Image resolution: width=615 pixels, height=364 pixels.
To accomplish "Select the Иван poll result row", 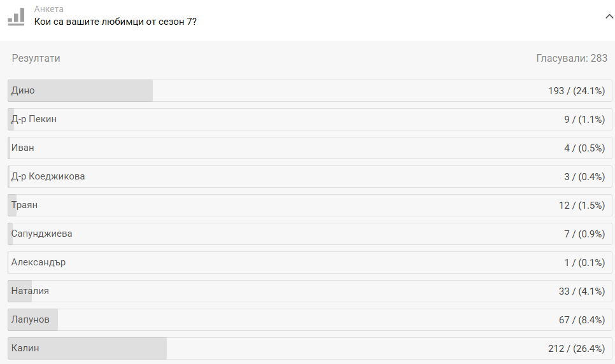I will (309, 148).
